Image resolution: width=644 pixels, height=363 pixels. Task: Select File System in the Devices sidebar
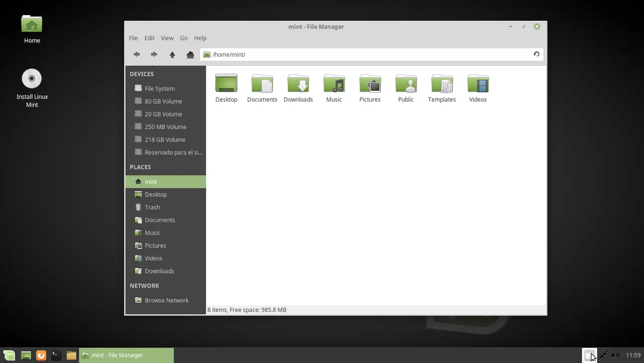point(166,88)
